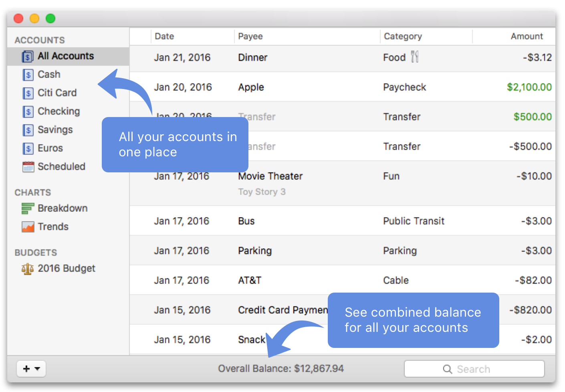The width and height of the screenshot is (565, 392).
Task: Select the Parking payee cell
Action: [x=255, y=251]
